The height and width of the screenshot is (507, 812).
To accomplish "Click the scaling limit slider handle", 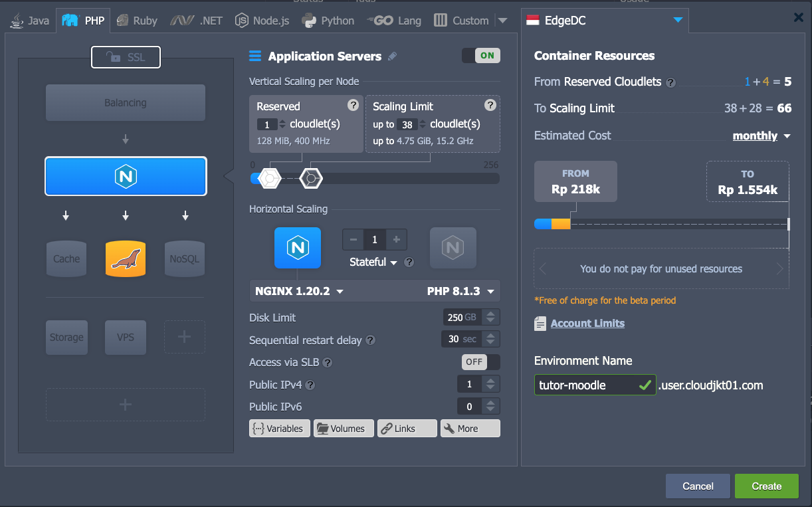I will (x=311, y=178).
